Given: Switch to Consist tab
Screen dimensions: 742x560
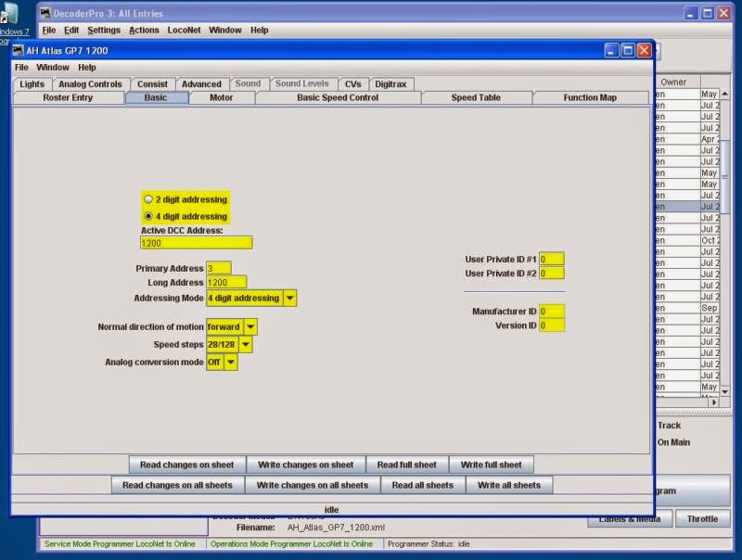Looking at the screenshot, I should pyautogui.click(x=152, y=84).
